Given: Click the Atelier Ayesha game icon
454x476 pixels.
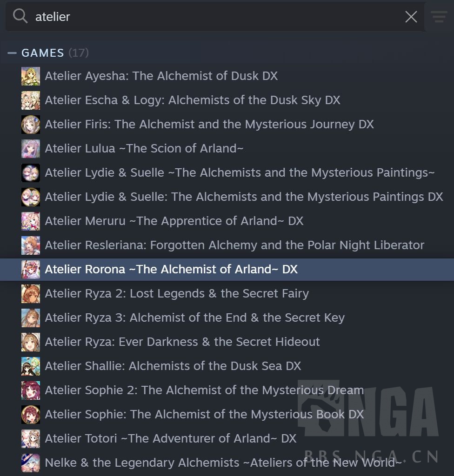Looking at the screenshot, I should (x=31, y=76).
